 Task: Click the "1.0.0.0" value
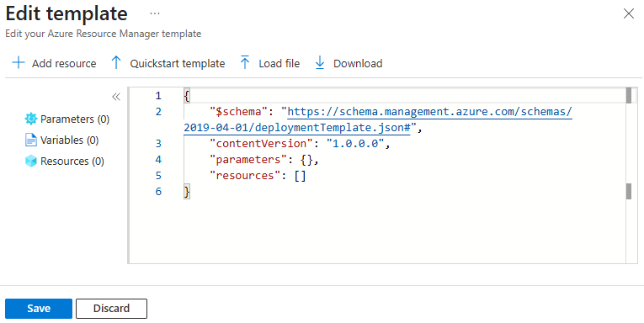click(355, 144)
